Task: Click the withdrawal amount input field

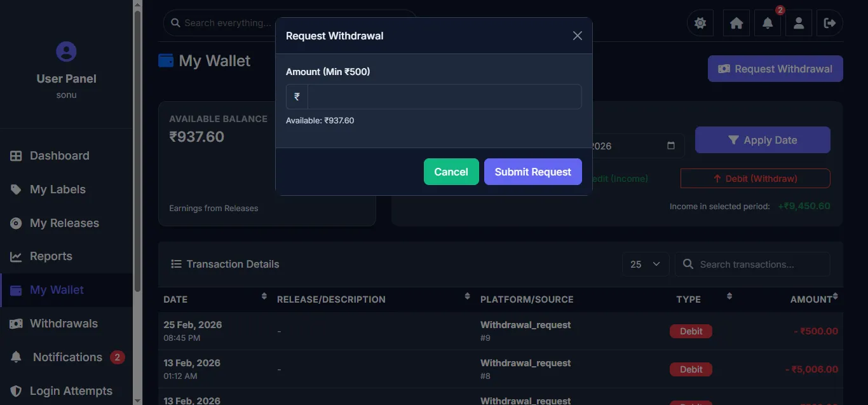Action: (x=444, y=97)
